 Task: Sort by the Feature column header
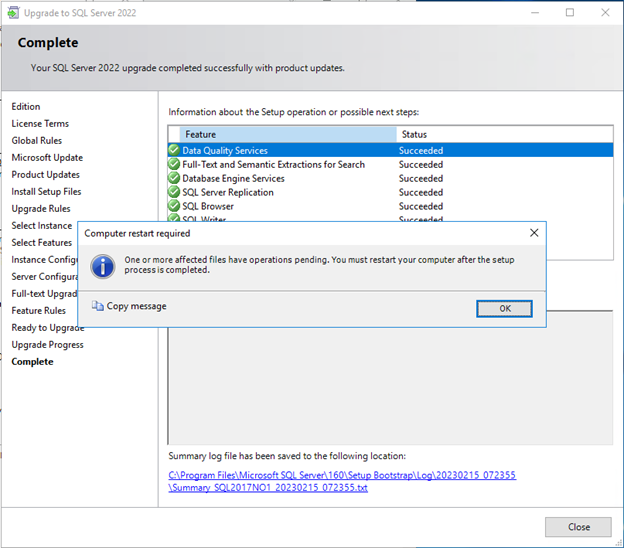click(288, 134)
